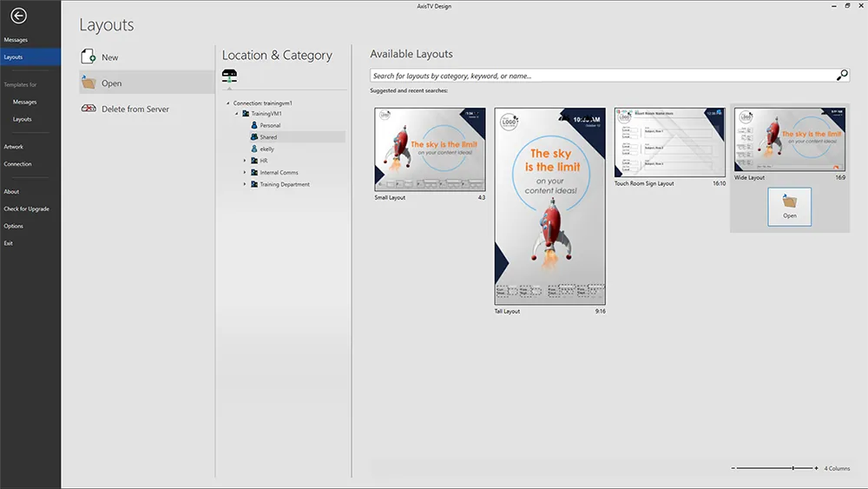The width and height of the screenshot is (868, 489).
Task: Click the 'Small Layout' caption text
Action: point(390,197)
